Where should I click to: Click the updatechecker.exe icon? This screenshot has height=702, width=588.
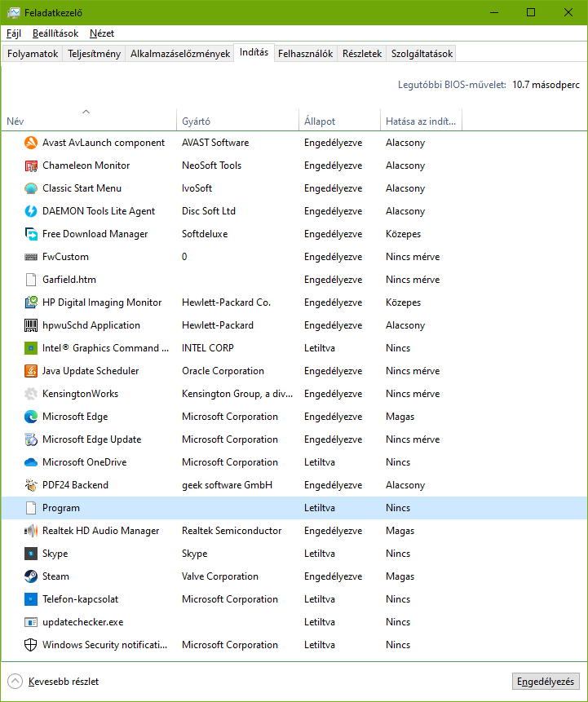[x=31, y=622]
